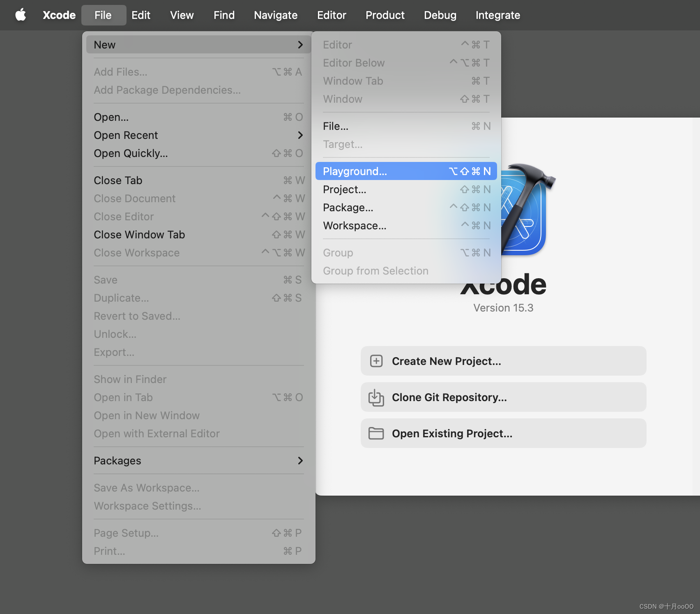Expand the Packages submenu arrow
This screenshot has height=614, width=700.
tap(300, 460)
